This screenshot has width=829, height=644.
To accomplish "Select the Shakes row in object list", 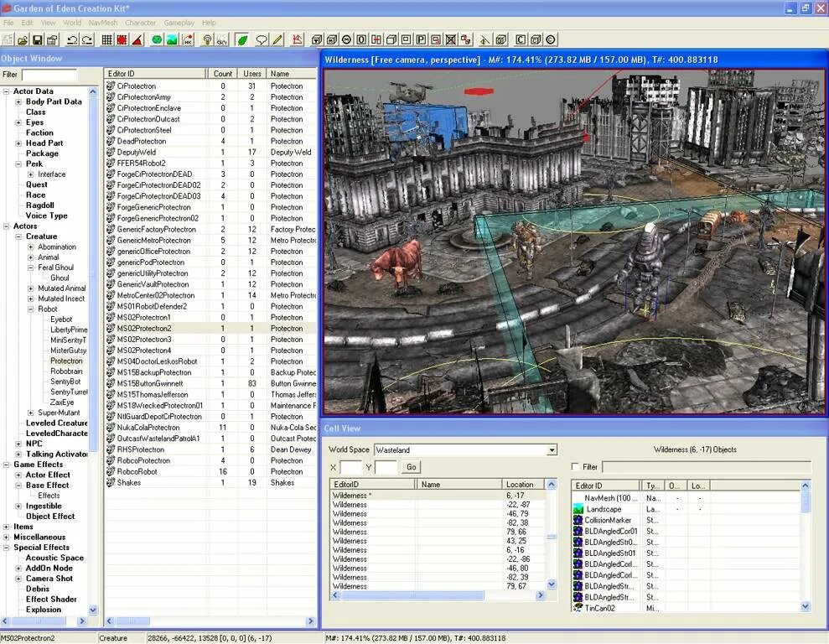I will point(210,483).
